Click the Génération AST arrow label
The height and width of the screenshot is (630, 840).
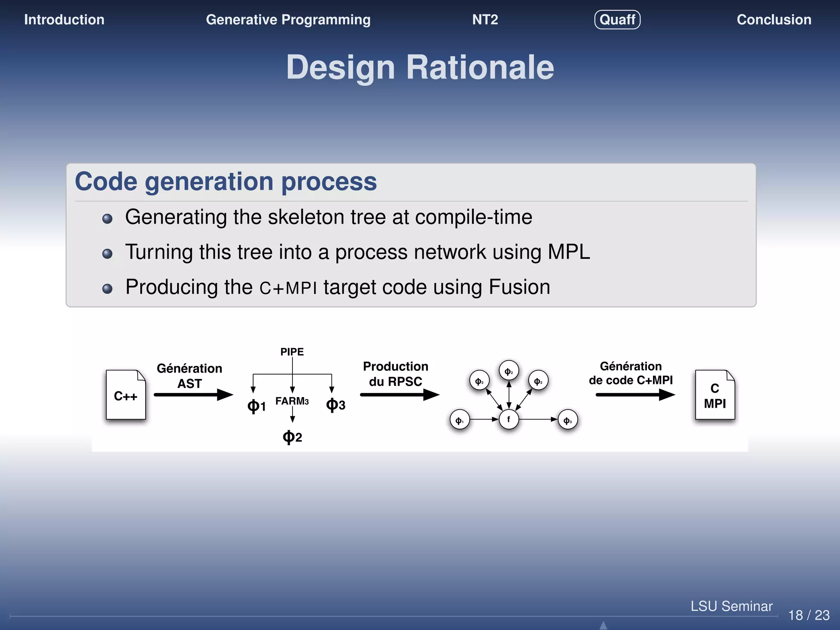pyautogui.click(x=189, y=376)
